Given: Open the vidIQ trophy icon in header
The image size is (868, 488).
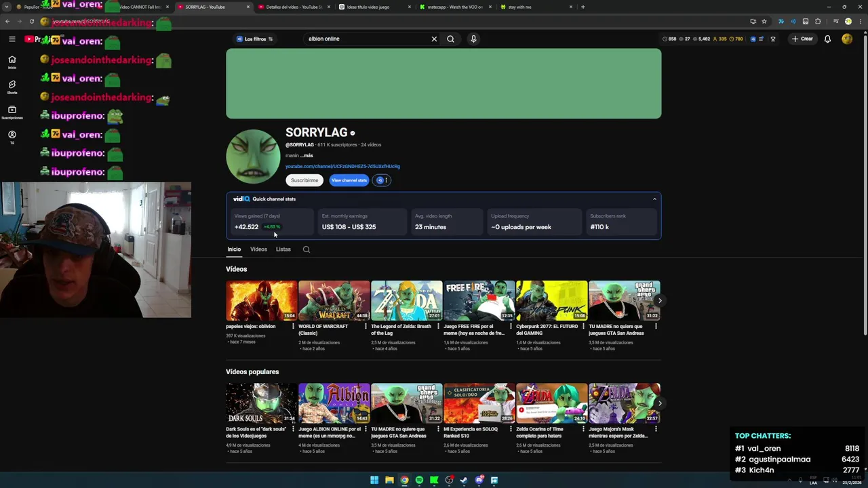Looking at the screenshot, I should coord(772,39).
